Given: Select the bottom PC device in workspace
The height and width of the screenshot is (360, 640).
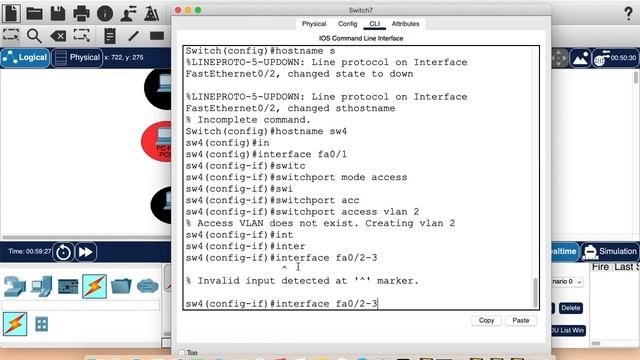Looking at the screenshot, I should 162,204.
